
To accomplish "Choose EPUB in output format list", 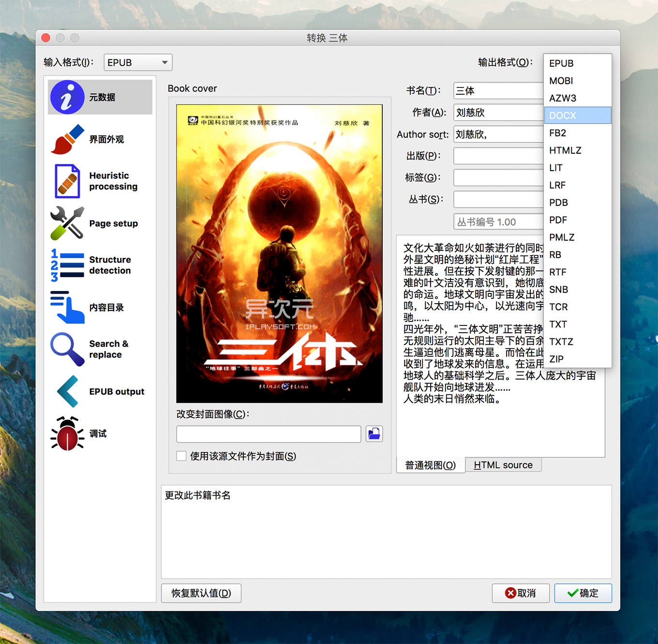I will click(578, 63).
